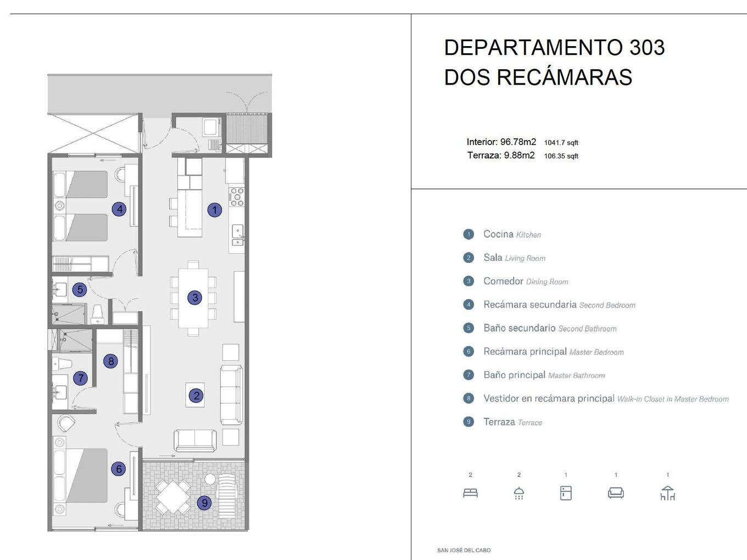Select kitchen marker 1 on the floor plan
This screenshot has width=747, height=560.
(215, 210)
